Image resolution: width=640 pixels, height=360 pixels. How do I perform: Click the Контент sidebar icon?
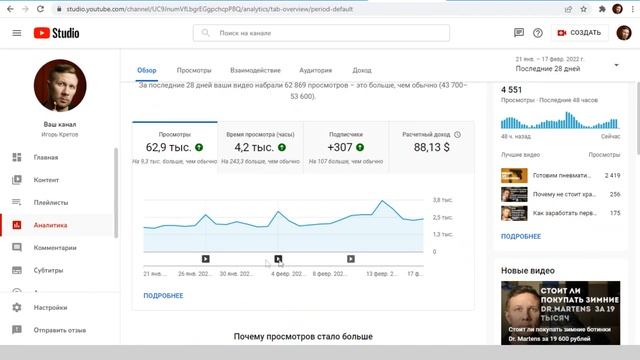17,180
